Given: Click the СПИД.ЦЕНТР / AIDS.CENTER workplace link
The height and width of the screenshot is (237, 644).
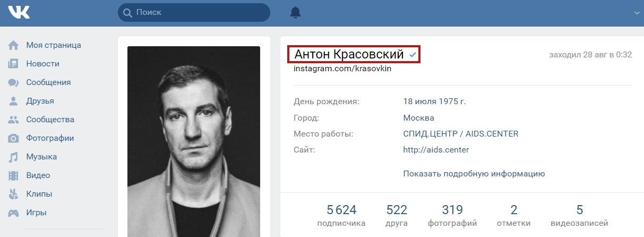Looking at the screenshot, I should [461, 133].
